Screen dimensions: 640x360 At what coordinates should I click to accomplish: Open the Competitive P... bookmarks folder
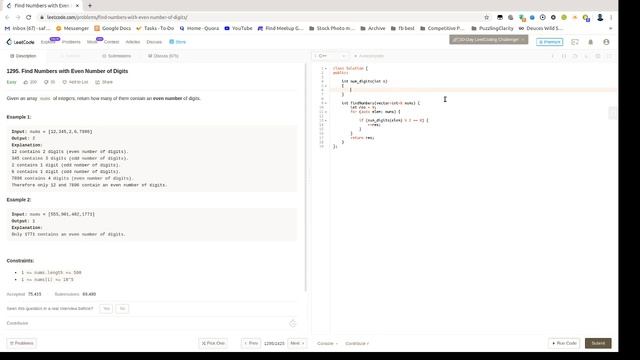click(x=442, y=28)
